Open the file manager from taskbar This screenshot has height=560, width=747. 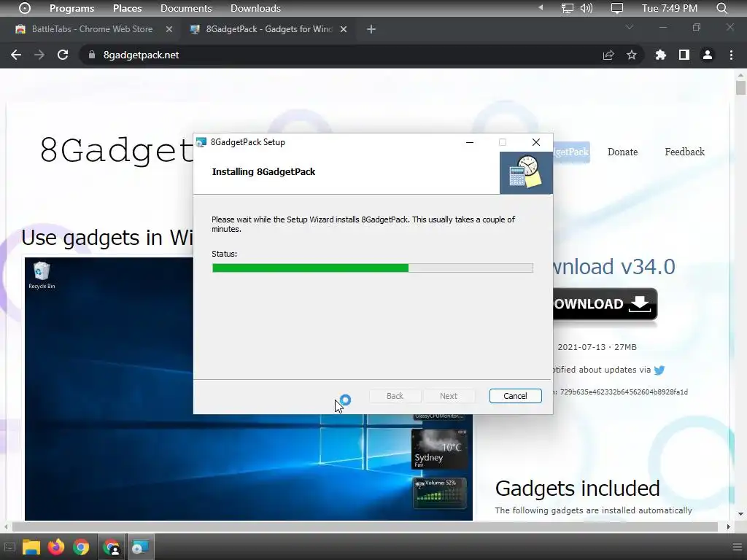pyautogui.click(x=31, y=547)
